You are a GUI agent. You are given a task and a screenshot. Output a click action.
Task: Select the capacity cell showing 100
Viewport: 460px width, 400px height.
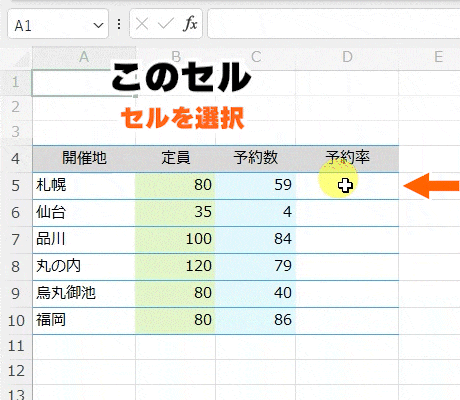tap(175, 240)
